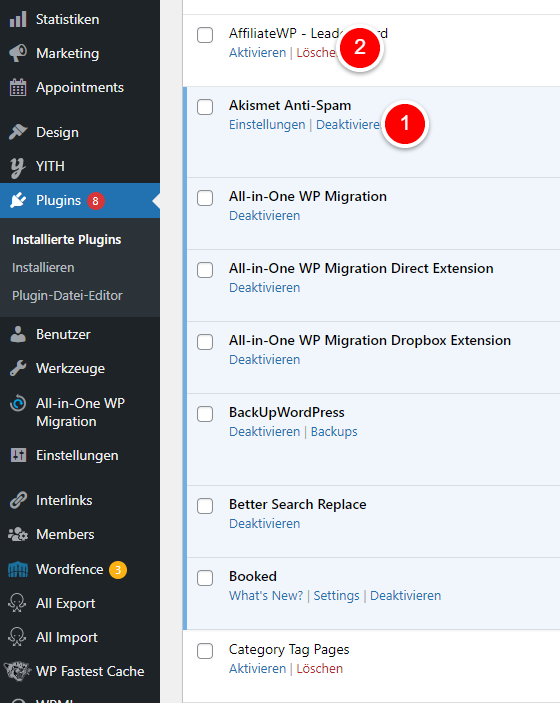Check the Migration Dropbox Extension checkbox

[x=205, y=342]
